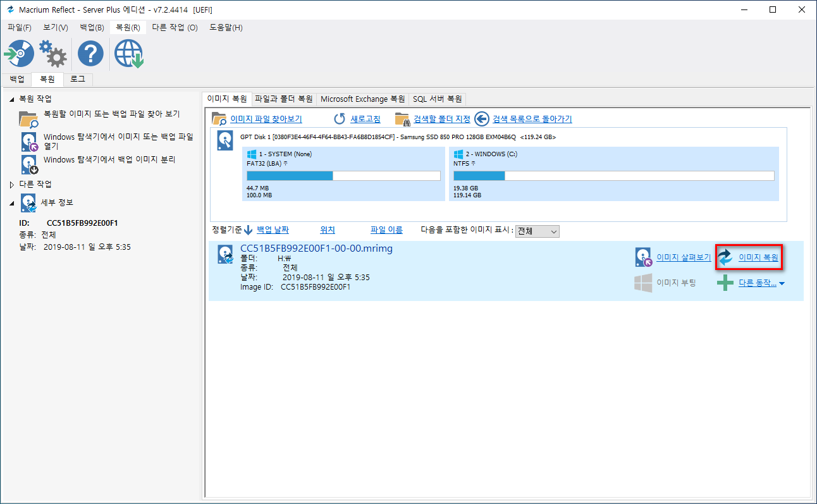
Task: Open the 복원(R) menu
Action: point(128,28)
